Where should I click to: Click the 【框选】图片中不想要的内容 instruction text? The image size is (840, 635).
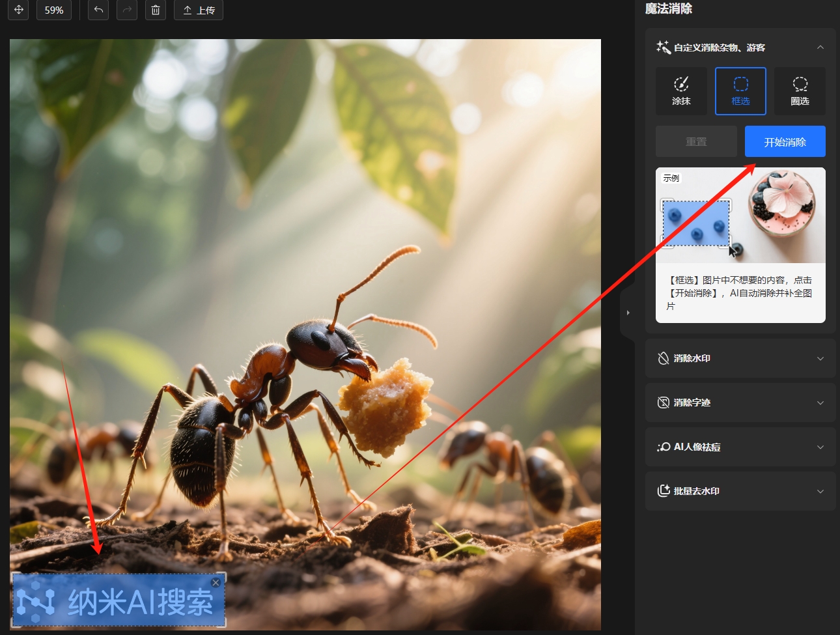point(740,293)
